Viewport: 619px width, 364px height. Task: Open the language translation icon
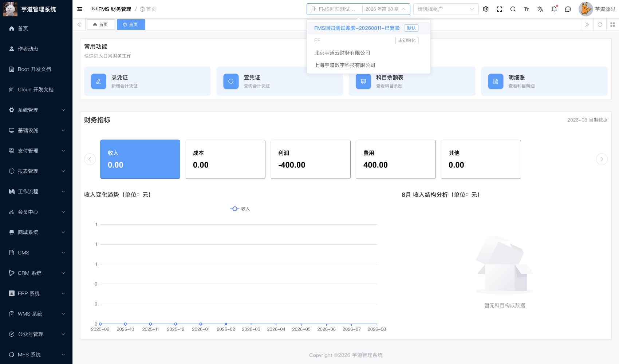point(540,9)
